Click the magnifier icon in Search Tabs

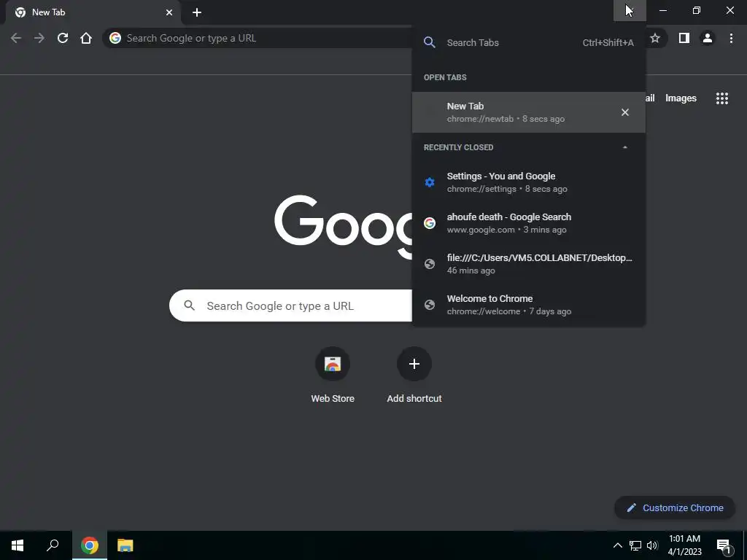pyautogui.click(x=429, y=42)
